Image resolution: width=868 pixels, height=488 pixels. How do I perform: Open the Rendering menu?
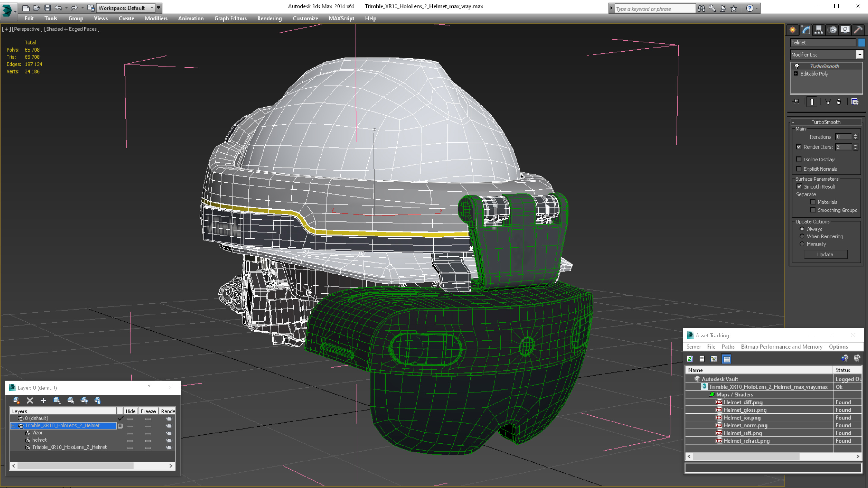point(269,18)
